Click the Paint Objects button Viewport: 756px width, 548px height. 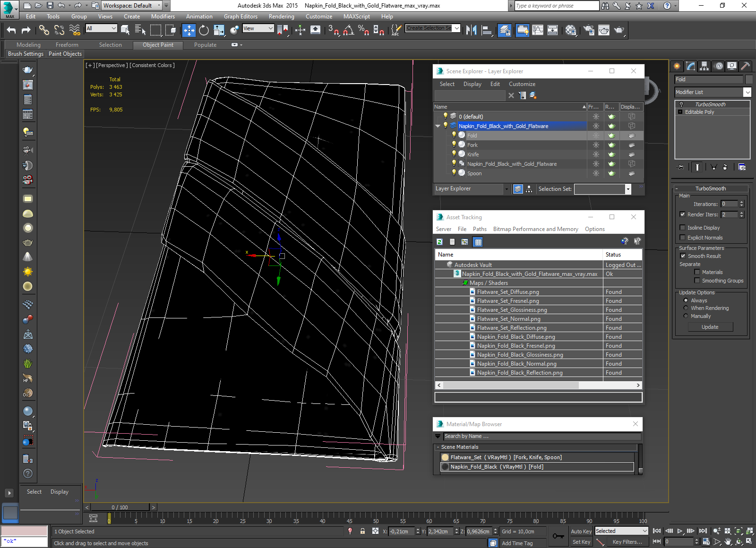[65, 54]
